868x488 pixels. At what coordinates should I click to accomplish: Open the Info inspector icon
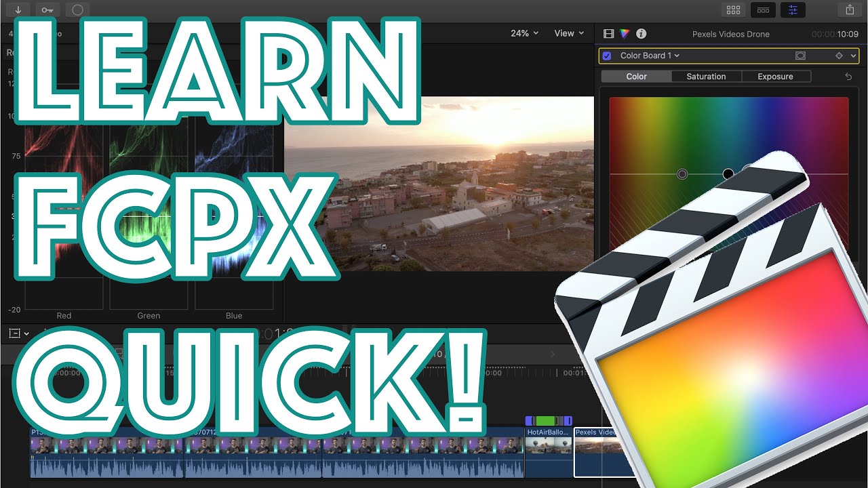[641, 34]
